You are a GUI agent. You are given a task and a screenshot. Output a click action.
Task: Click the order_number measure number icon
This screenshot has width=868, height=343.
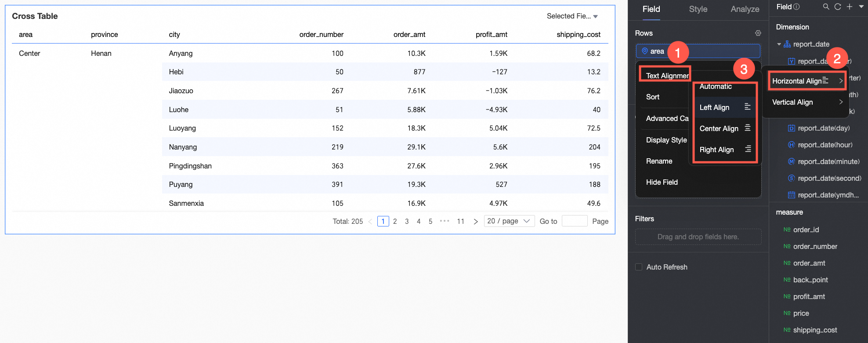(787, 246)
